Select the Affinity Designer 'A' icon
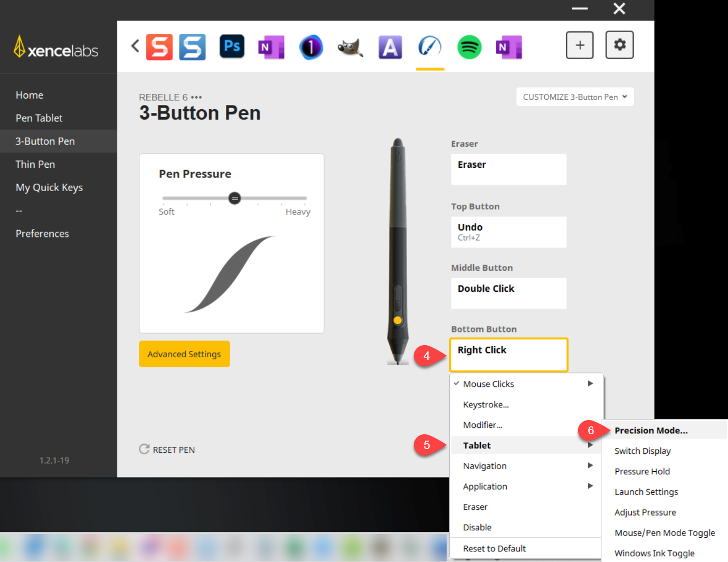This screenshot has height=562, width=728. (x=390, y=47)
